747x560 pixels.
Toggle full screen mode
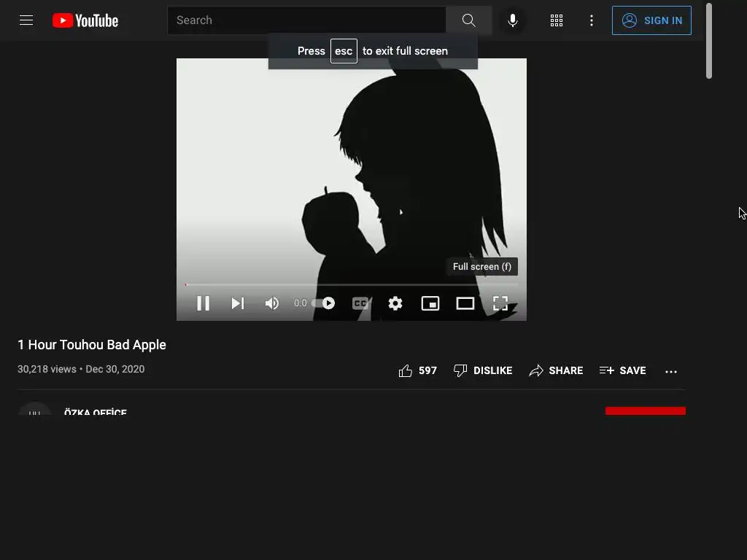coord(500,303)
